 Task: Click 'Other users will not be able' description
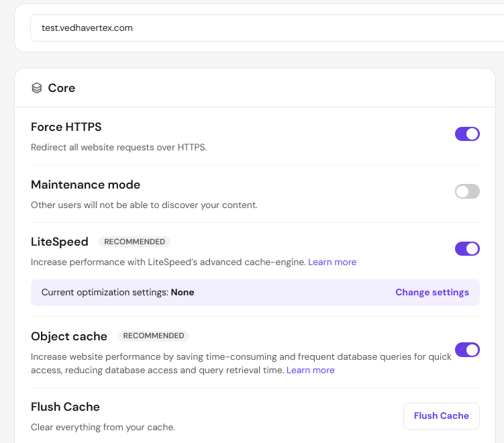144,205
